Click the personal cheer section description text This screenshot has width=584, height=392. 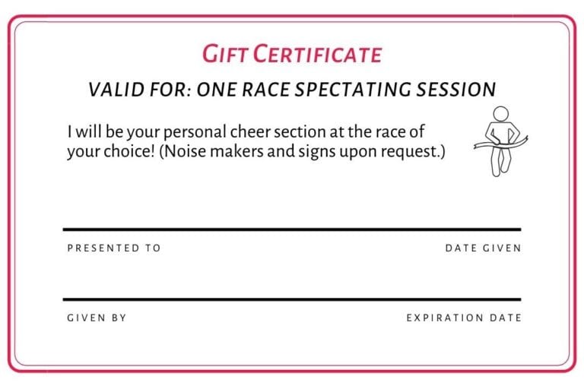[256, 142]
